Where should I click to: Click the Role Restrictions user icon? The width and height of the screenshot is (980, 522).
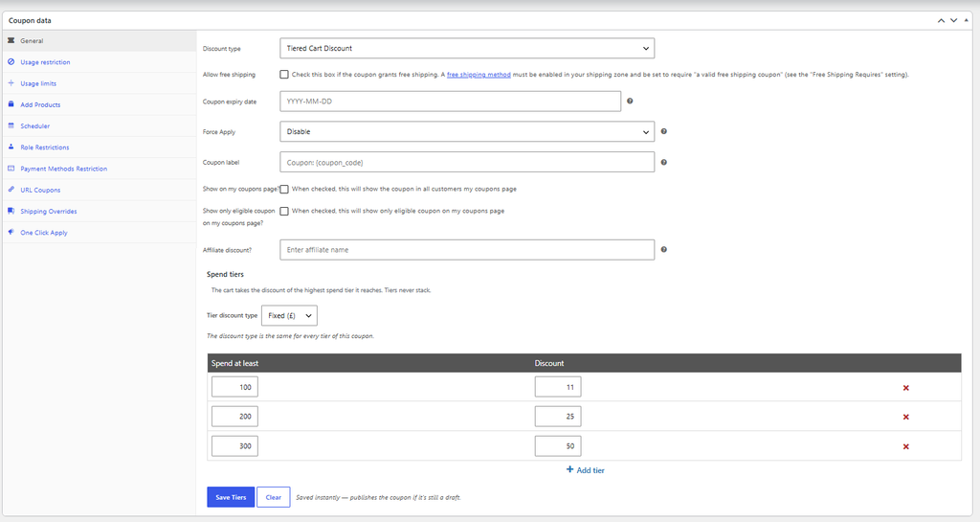11,147
